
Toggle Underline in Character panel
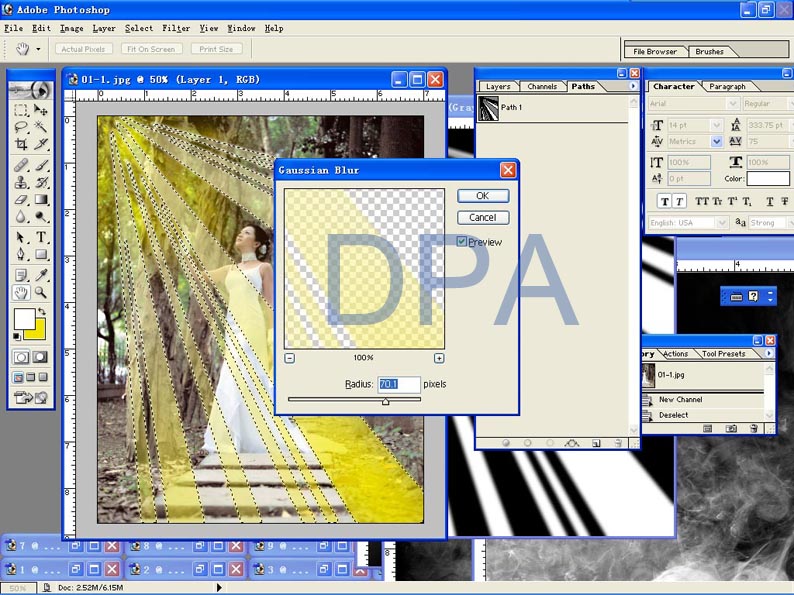pos(770,202)
